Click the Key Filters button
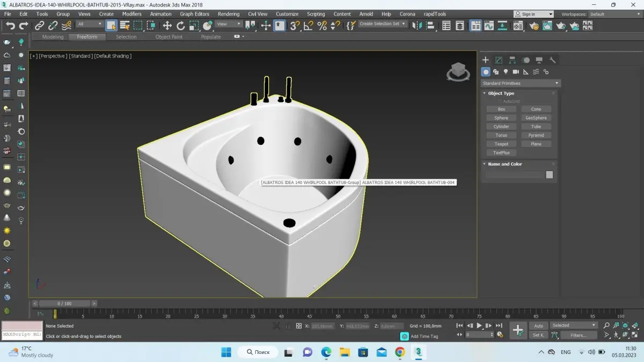This screenshot has width=644, height=362. click(x=578, y=335)
